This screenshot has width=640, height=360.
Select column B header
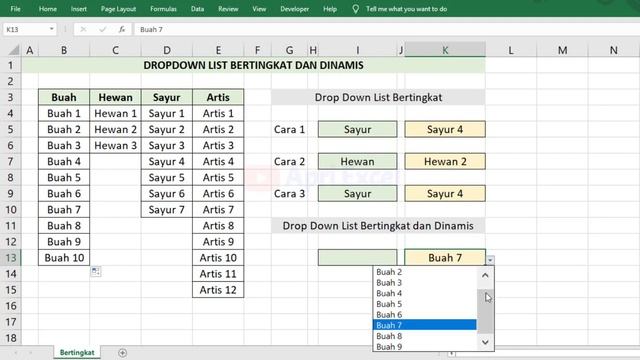(x=64, y=50)
